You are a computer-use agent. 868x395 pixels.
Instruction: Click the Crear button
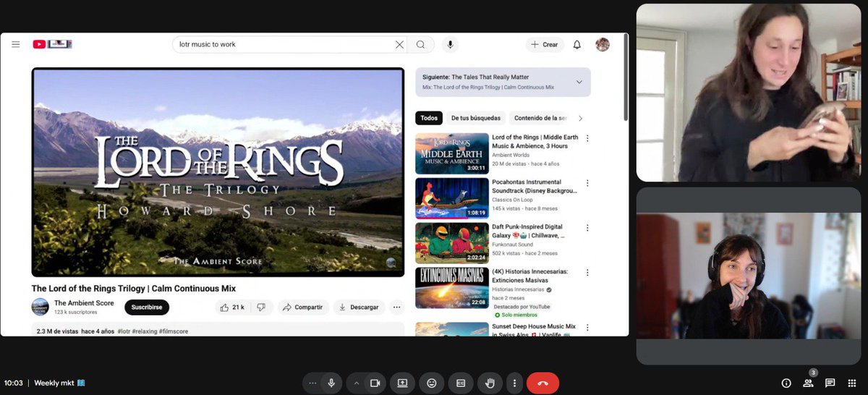click(545, 45)
